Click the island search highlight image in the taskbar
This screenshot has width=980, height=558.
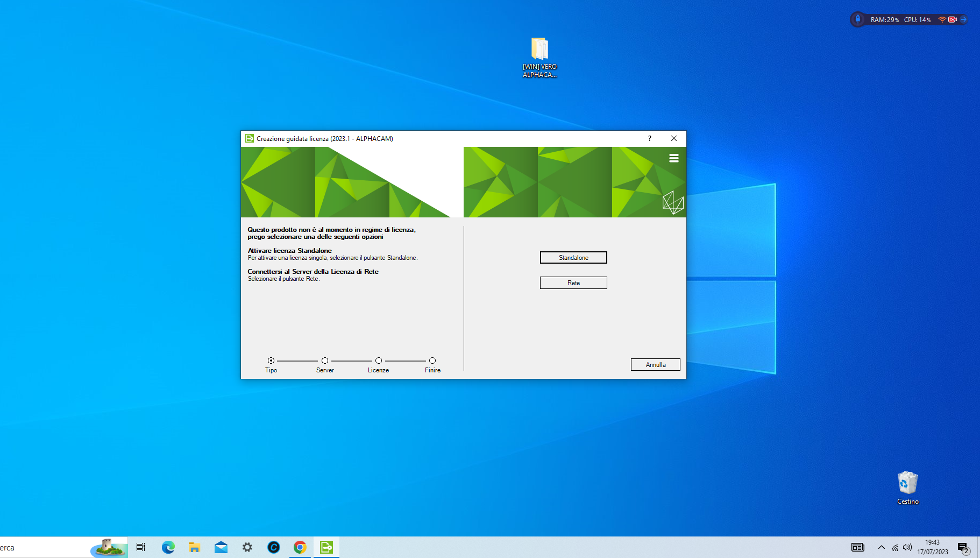(109, 547)
